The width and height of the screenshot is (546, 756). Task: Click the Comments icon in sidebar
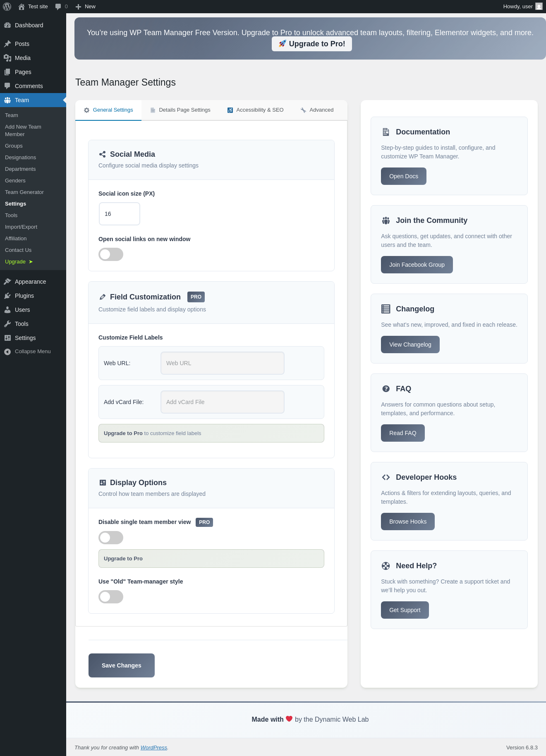click(x=7, y=86)
